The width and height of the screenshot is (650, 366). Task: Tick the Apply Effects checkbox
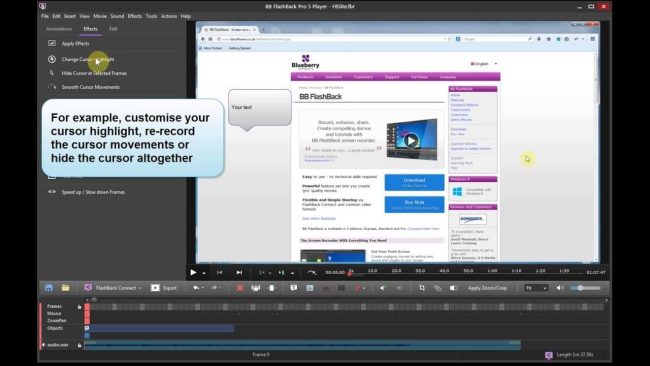pyautogui.click(x=52, y=43)
